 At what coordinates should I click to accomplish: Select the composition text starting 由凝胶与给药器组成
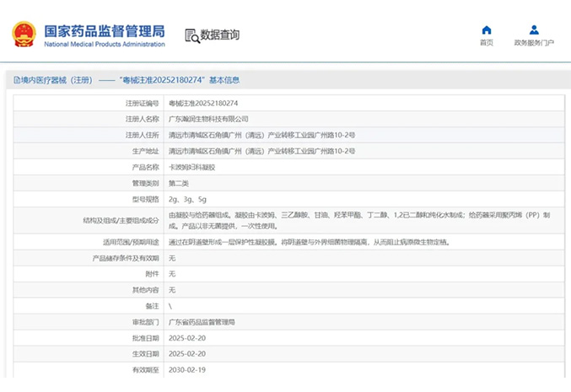click(359, 221)
